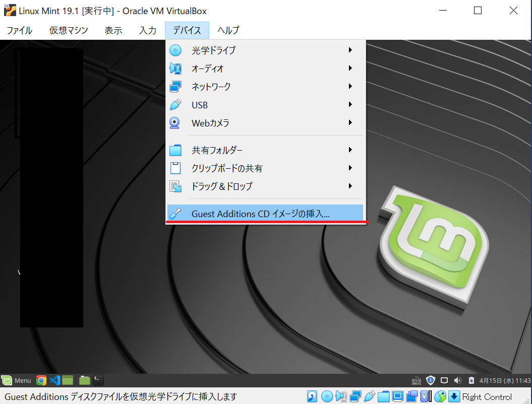This screenshot has height=404, width=532.
Task: Click the recording status bar icon
Action: point(411,396)
